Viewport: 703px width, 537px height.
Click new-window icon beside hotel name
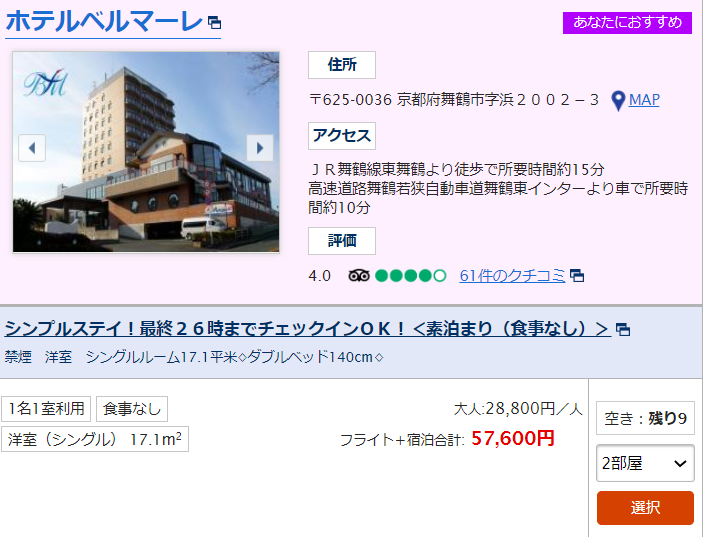pos(215,22)
